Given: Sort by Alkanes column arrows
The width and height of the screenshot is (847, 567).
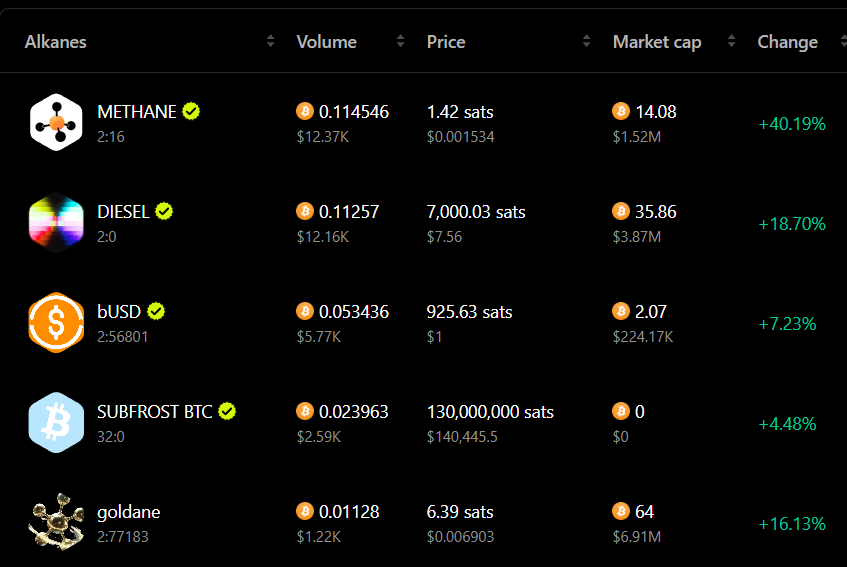Looking at the screenshot, I should (271, 41).
